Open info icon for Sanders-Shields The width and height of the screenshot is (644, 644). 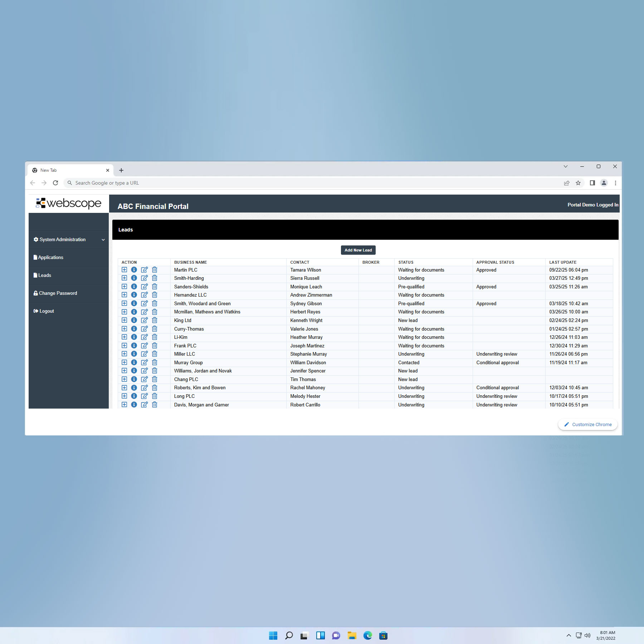tap(134, 287)
